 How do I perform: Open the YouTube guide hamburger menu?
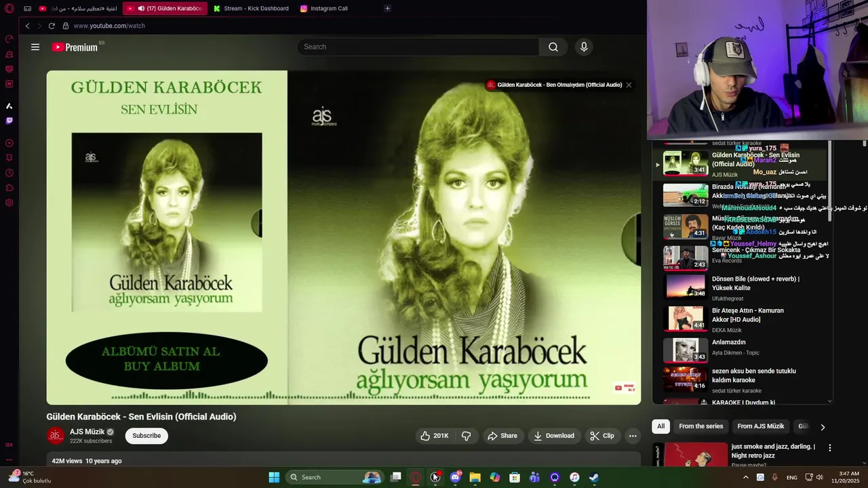click(x=35, y=47)
